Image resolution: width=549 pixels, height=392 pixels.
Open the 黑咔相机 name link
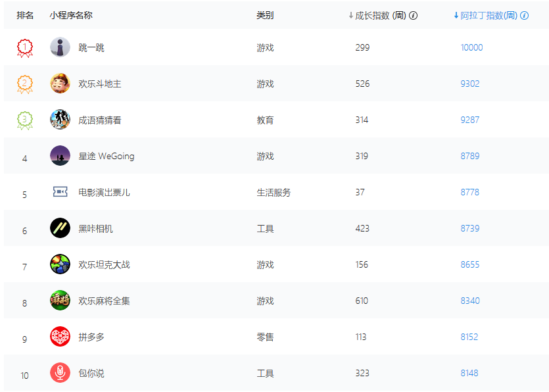point(95,229)
